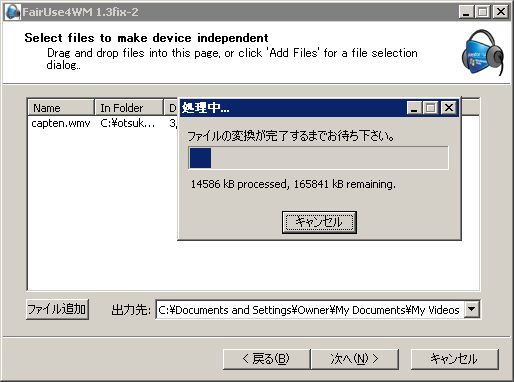Click the ファイル追加 button to add files

click(x=57, y=309)
